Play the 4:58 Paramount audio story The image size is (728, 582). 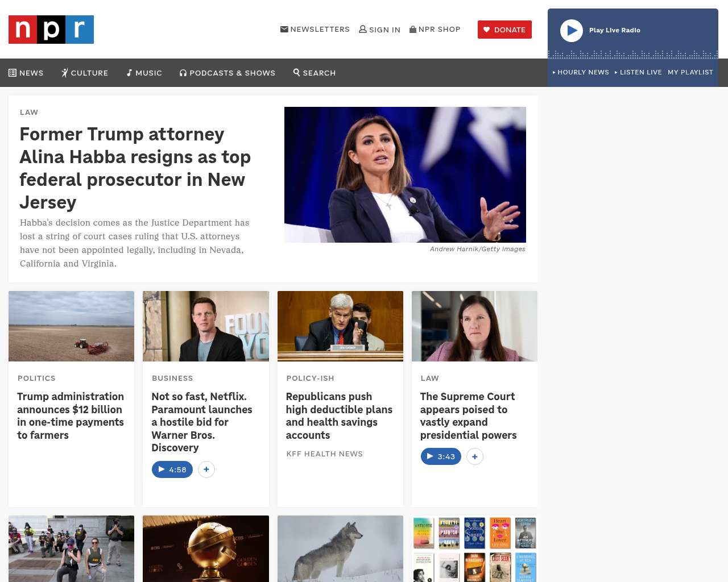172,469
